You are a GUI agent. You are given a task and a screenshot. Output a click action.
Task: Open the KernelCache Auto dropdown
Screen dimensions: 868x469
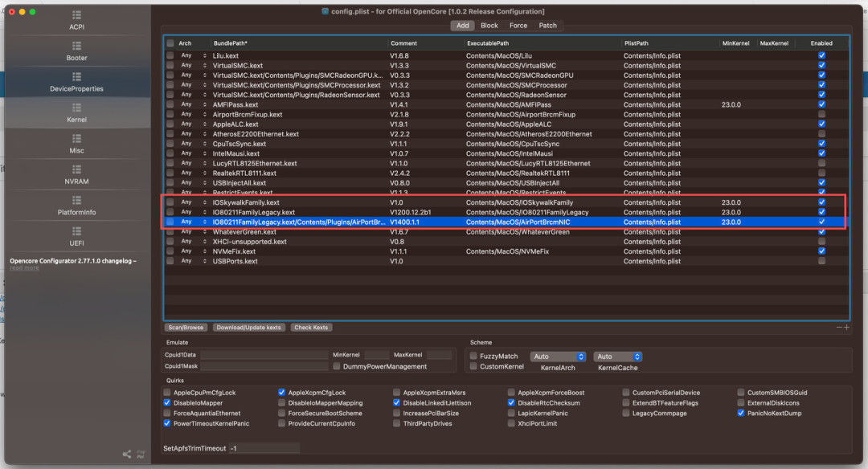(x=618, y=357)
